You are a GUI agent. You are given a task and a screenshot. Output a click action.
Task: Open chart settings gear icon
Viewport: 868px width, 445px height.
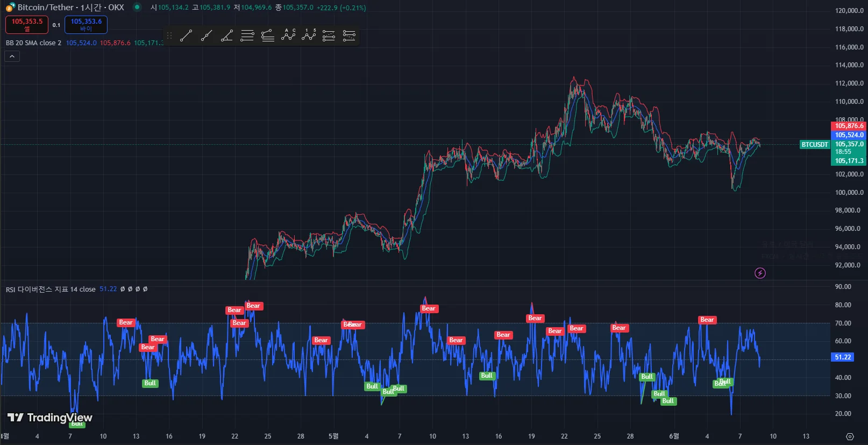click(x=850, y=436)
